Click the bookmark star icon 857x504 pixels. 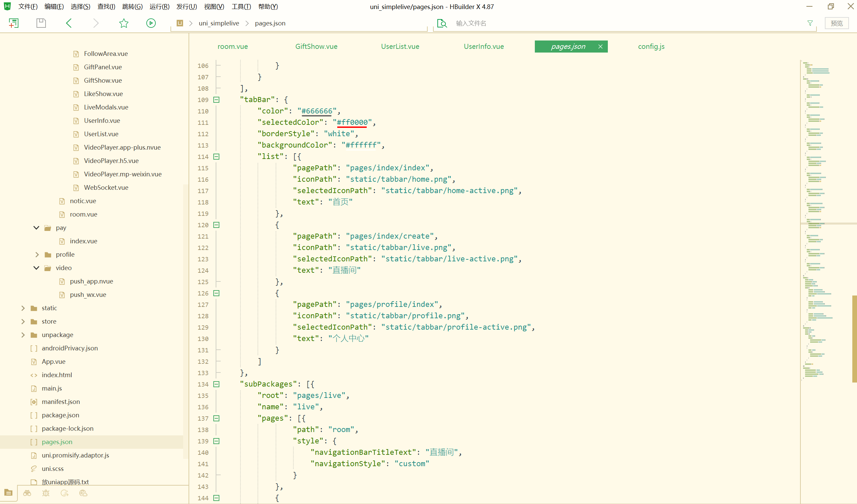124,23
